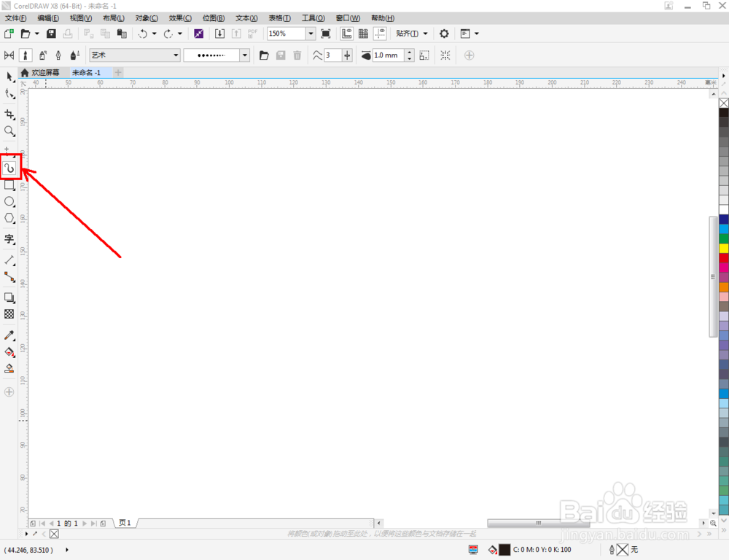Select the Color Eyedropper tool

pyautogui.click(x=9, y=335)
